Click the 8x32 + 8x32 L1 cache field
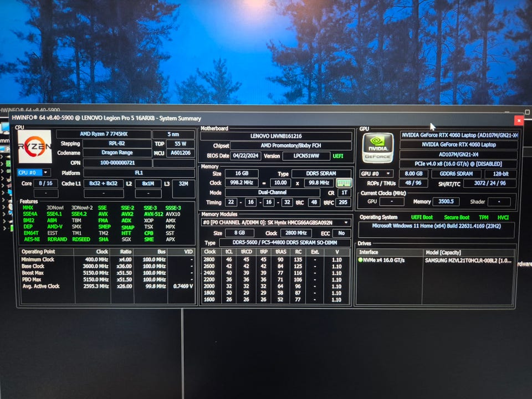This screenshot has width=532, height=399. [x=104, y=183]
